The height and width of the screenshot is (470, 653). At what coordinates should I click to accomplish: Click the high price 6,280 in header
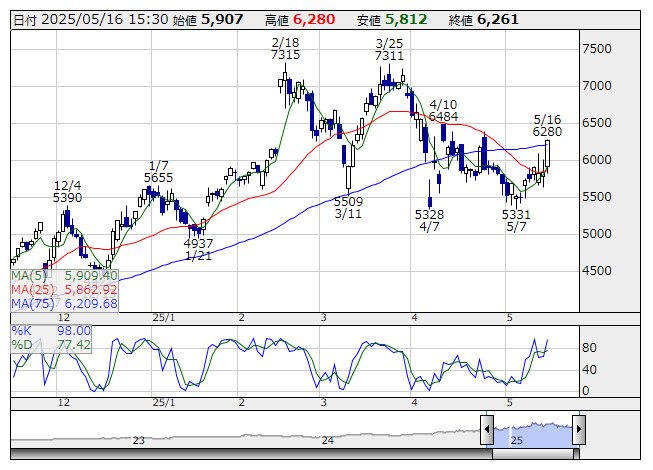[314, 20]
